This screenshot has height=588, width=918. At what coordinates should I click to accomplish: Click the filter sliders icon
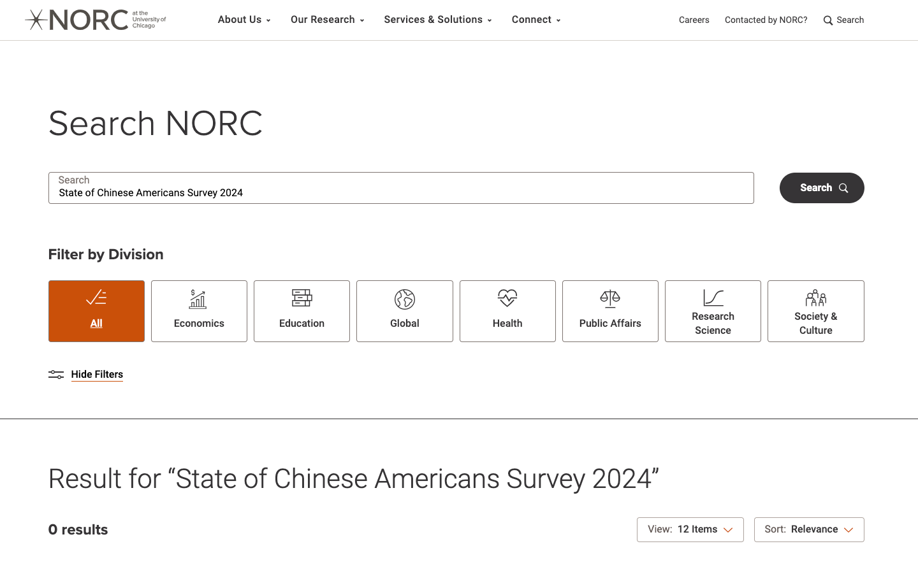point(56,375)
